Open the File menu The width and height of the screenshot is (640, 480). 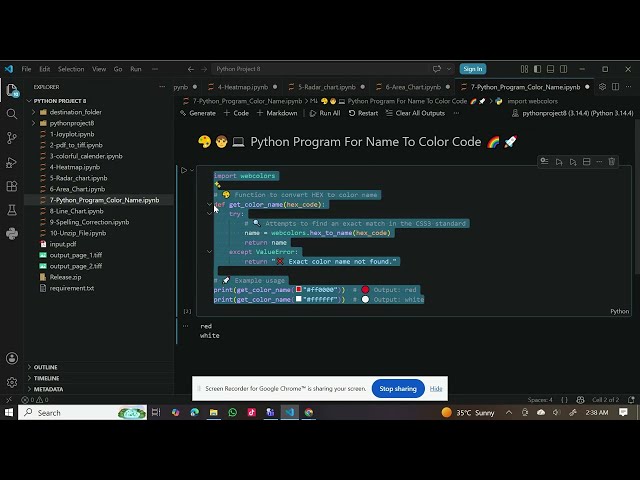[x=27, y=69]
